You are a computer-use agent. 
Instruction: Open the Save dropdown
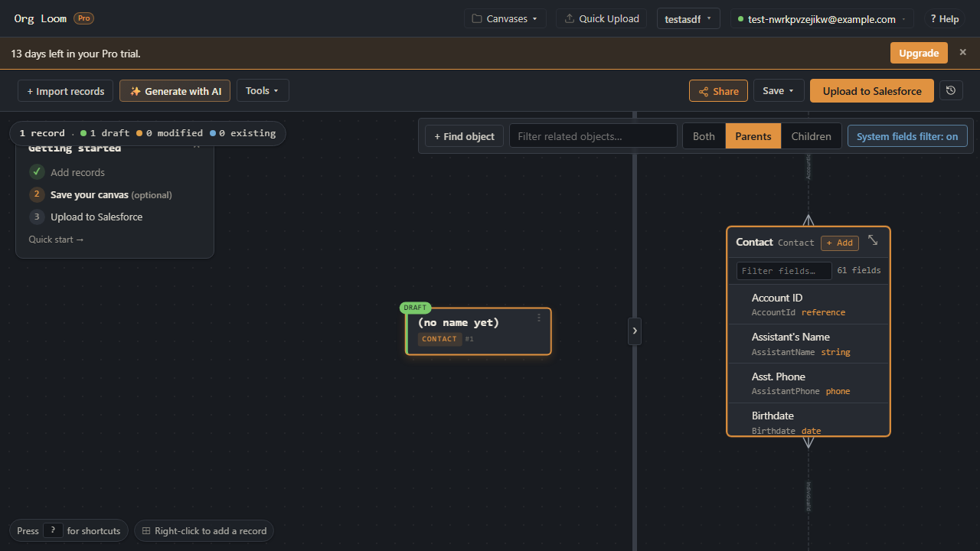[779, 90]
